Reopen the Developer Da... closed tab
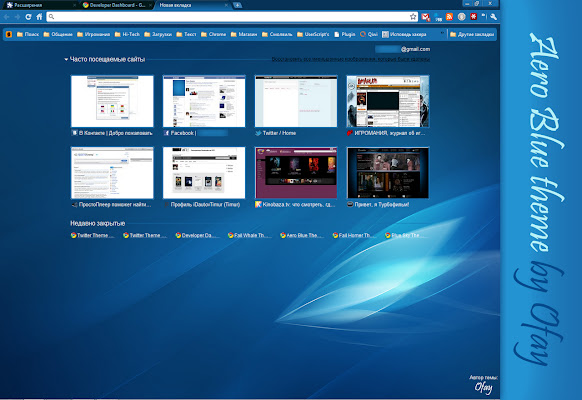The width and height of the screenshot is (582, 400). coord(197,235)
